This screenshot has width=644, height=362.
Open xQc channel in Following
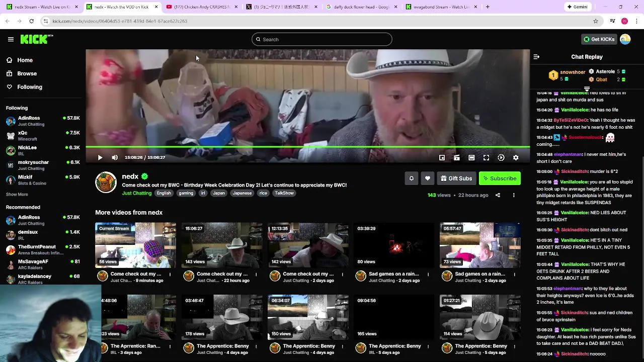(43, 136)
